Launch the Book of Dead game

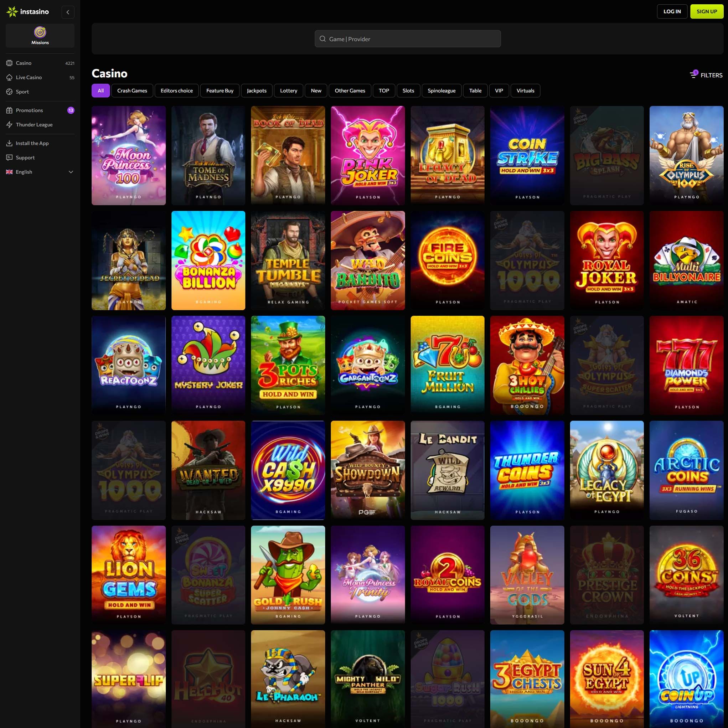point(288,155)
